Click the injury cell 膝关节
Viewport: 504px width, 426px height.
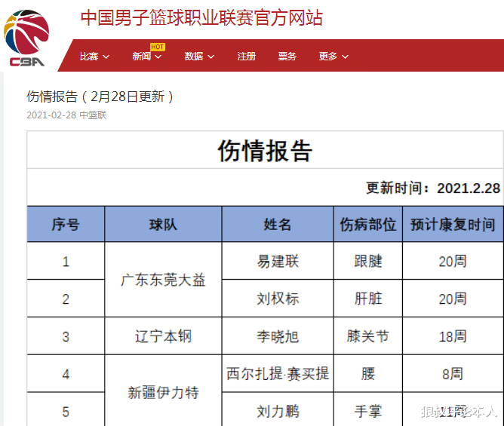[368, 336]
